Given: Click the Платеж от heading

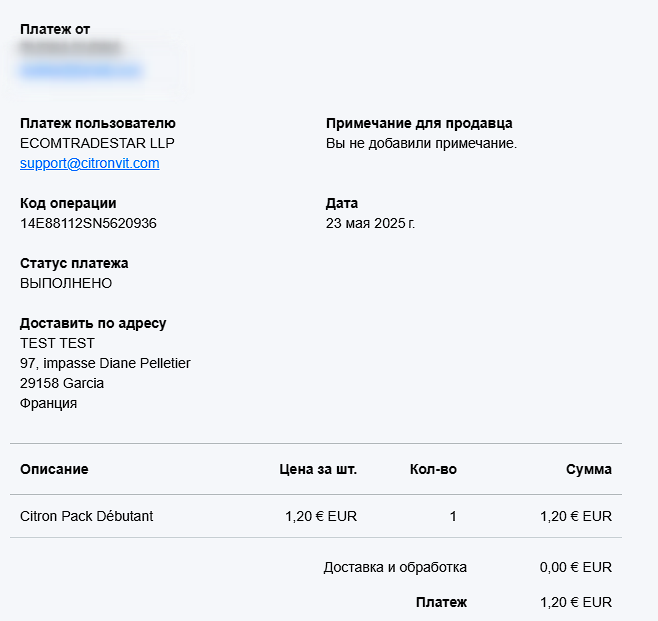Looking at the screenshot, I should pyautogui.click(x=55, y=29).
